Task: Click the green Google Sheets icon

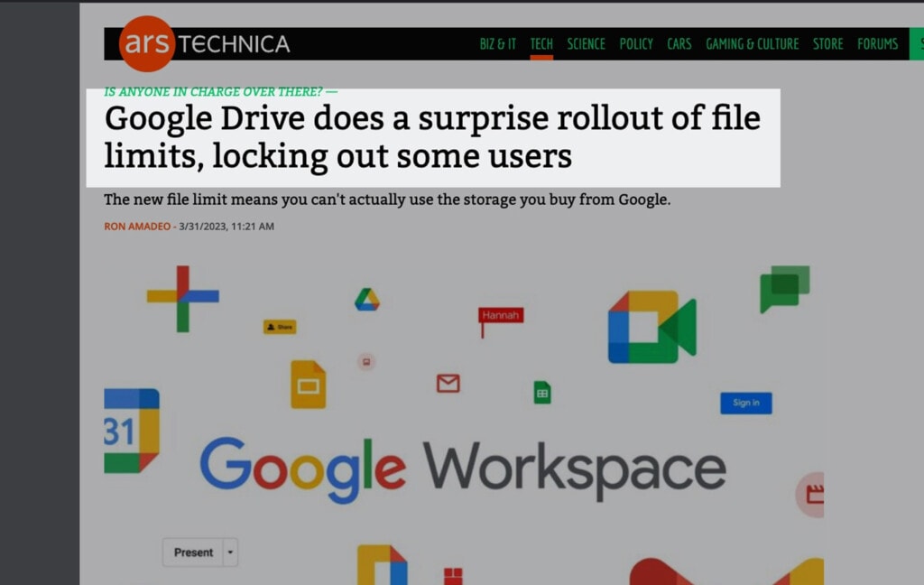Action: click(542, 393)
